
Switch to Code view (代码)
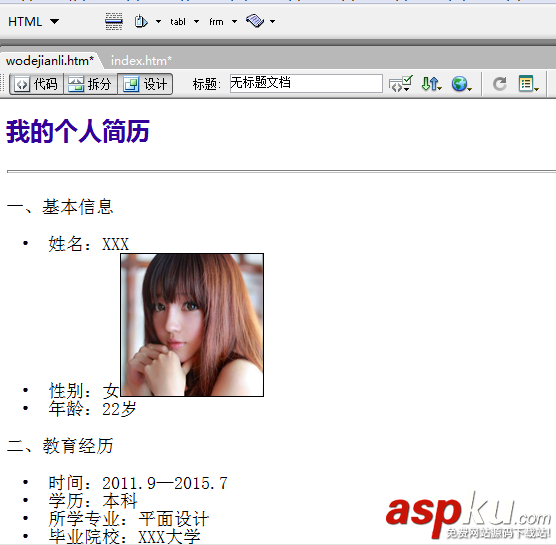[x=37, y=84]
